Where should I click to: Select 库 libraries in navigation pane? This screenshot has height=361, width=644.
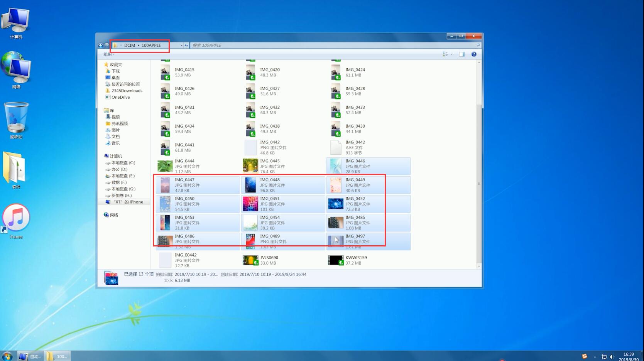tap(109, 110)
